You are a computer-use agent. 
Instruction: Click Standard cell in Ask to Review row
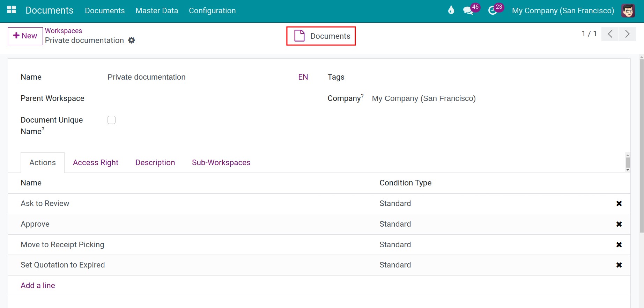(395, 204)
